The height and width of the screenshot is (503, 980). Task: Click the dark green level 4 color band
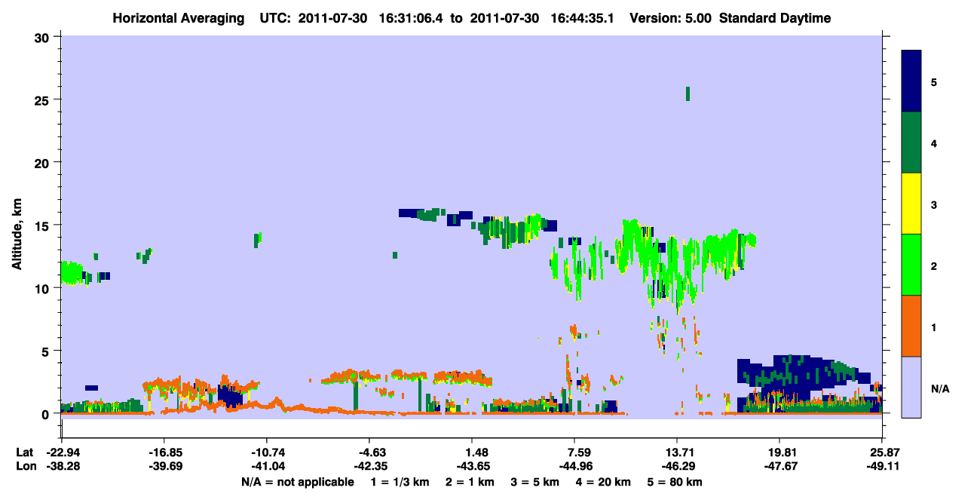tap(911, 143)
